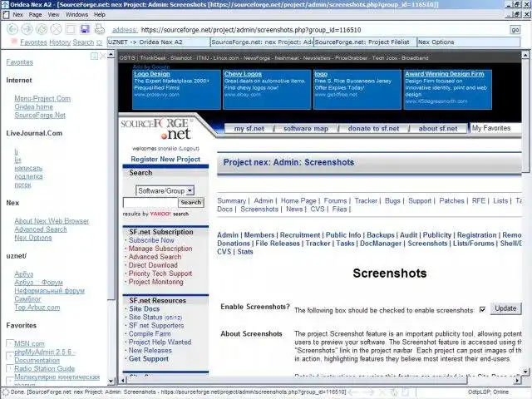Print the page with the printer icon
Image resolution: width=532 pixels, height=399 pixels.
point(100,29)
